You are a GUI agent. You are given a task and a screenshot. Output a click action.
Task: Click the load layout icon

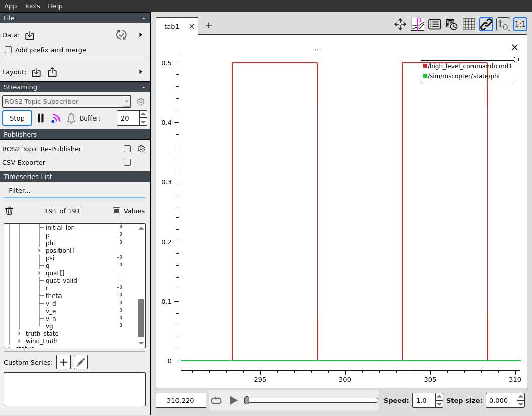coord(36,72)
